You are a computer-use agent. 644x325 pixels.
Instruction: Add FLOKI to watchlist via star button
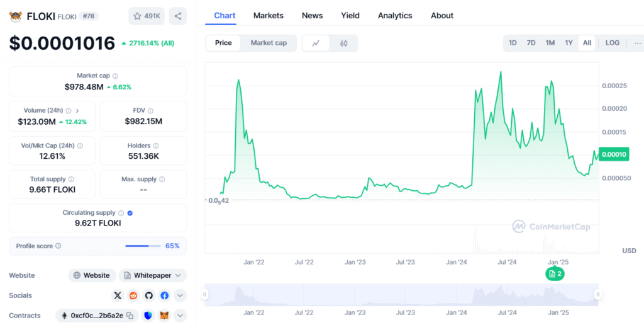147,16
